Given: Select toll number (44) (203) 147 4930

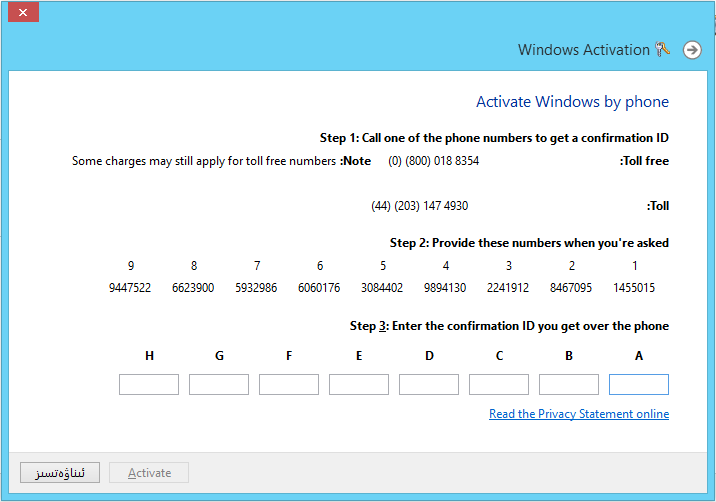Looking at the screenshot, I should click(x=420, y=206).
